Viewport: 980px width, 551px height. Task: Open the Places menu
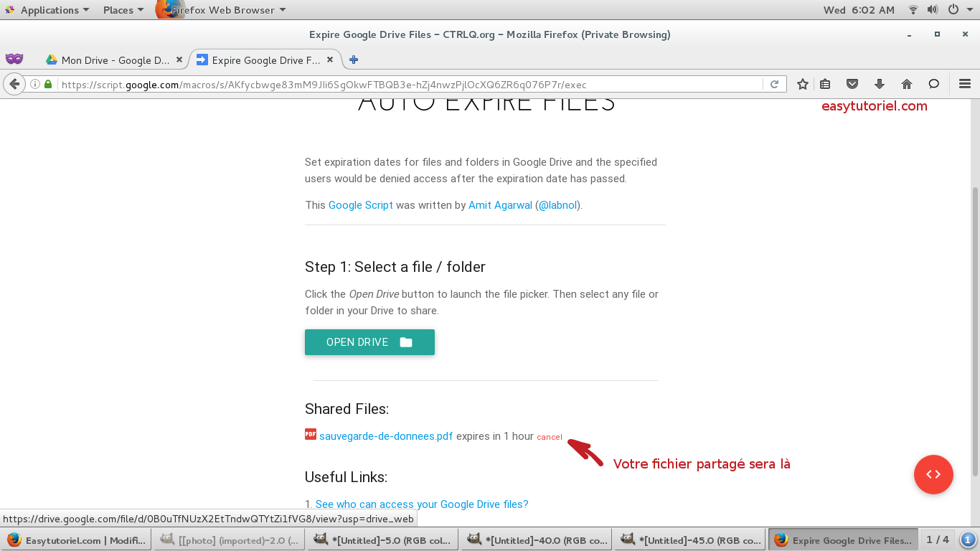pyautogui.click(x=123, y=10)
